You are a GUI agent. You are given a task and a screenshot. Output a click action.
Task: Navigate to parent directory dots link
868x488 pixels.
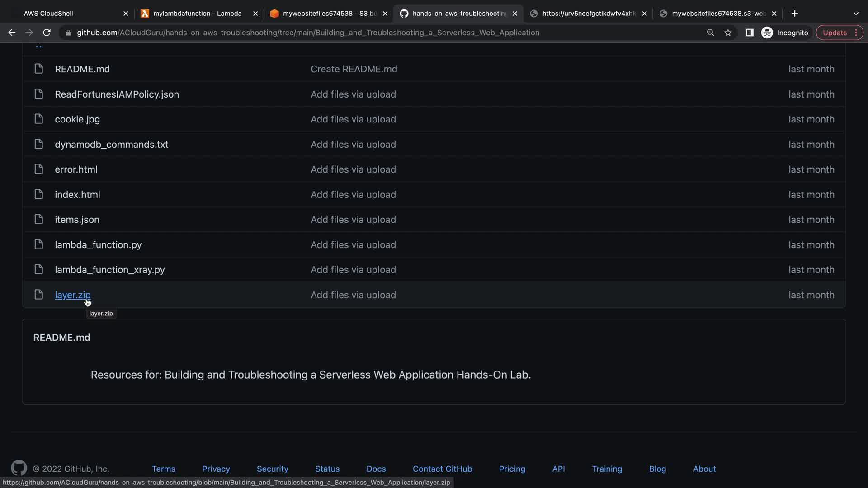point(38,46)
